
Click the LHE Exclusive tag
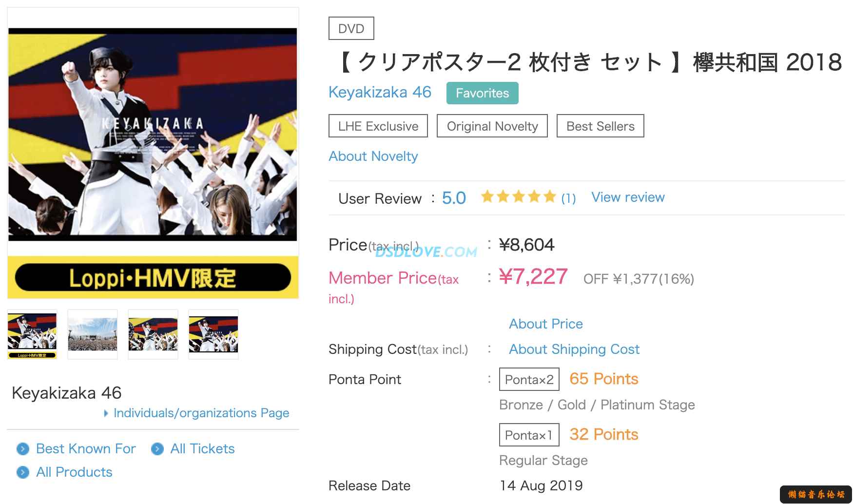(378, 126)
